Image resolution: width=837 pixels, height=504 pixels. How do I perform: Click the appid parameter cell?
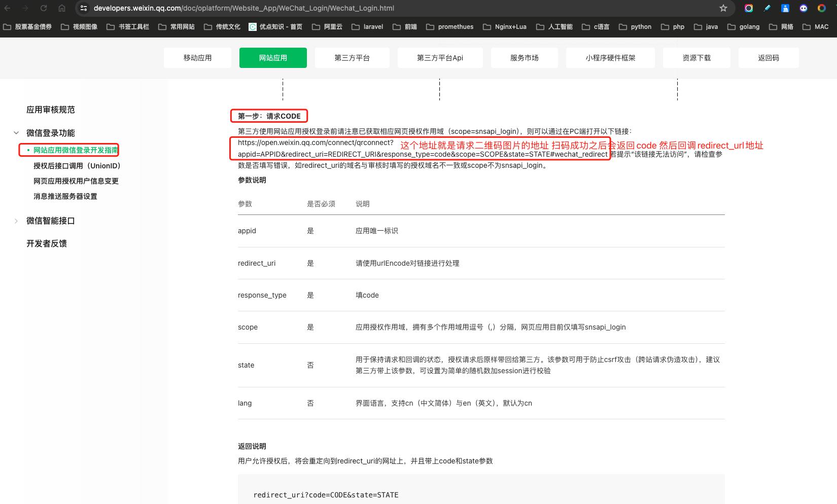247,231
